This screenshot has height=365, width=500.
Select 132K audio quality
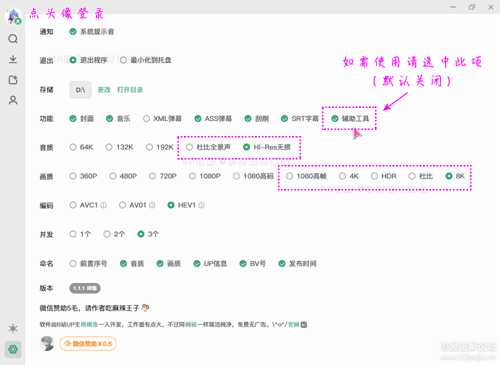(x=109, y=147)
